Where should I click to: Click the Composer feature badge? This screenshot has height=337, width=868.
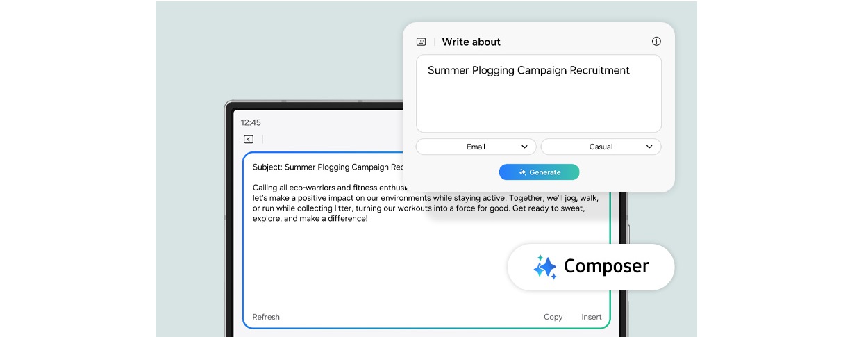(x=591, y=267)
